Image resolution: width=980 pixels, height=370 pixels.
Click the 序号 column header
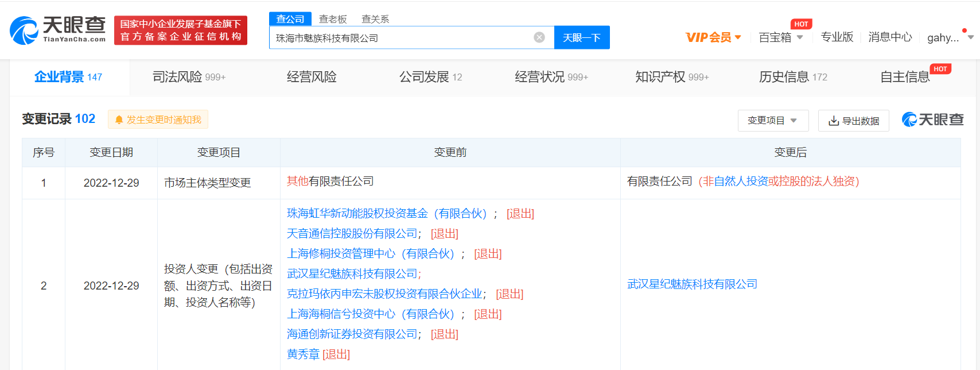[44, 152]
